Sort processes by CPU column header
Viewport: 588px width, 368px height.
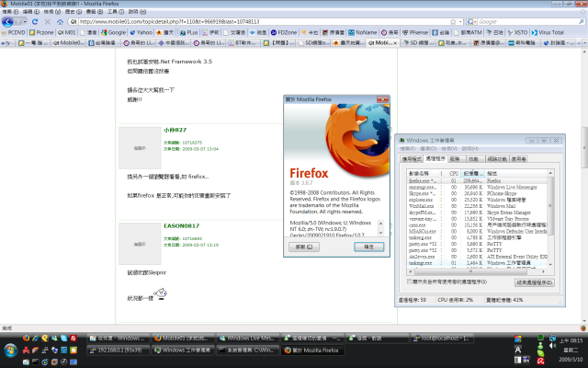pyautogui.click(x=454, y=174)
